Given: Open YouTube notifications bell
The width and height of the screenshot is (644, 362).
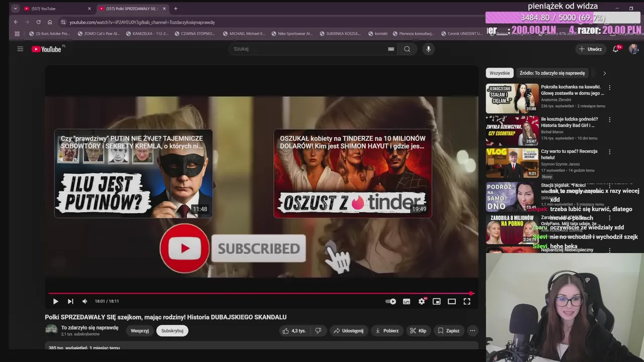Looking at the screenshot, I should click(x=615, y=49).
